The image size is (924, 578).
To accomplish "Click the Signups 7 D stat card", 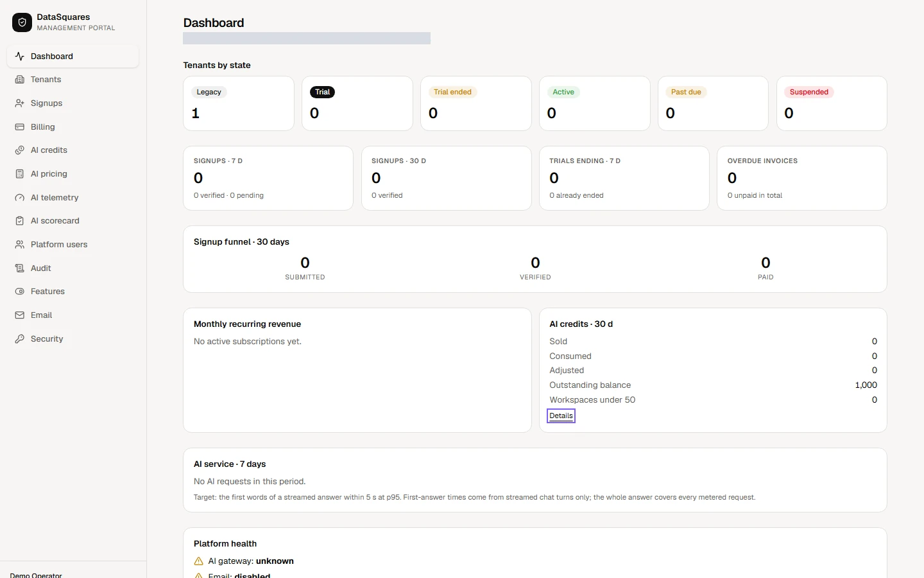I will (x=268, y=178).
